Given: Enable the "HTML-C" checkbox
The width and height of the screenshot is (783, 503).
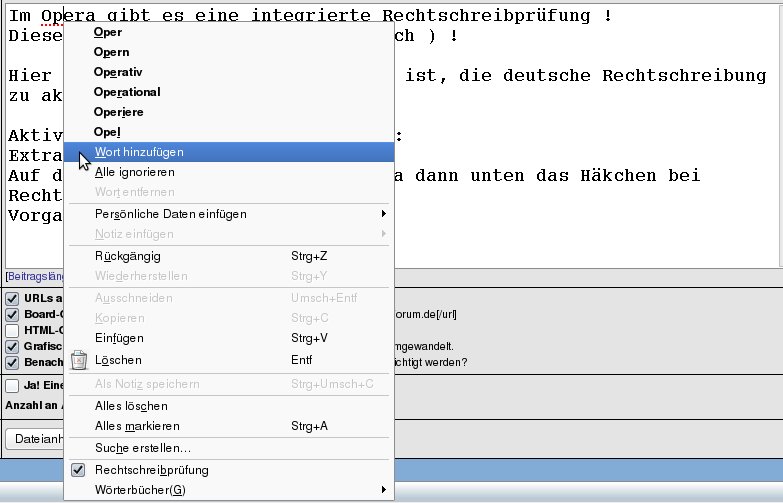Looking at the screenshot, I should pyautogui.click(x=12, y=331).
